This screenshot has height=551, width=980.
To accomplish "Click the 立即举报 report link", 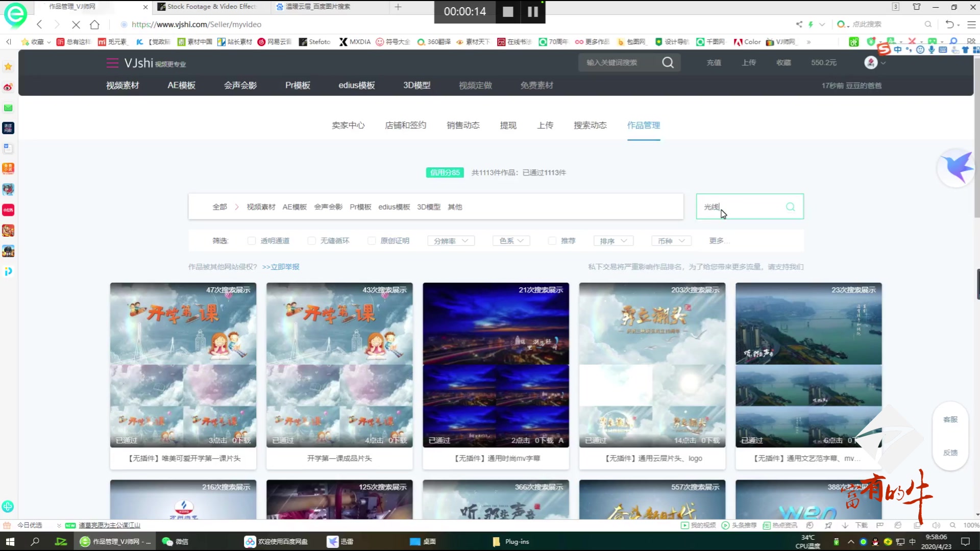I will 285,266.
